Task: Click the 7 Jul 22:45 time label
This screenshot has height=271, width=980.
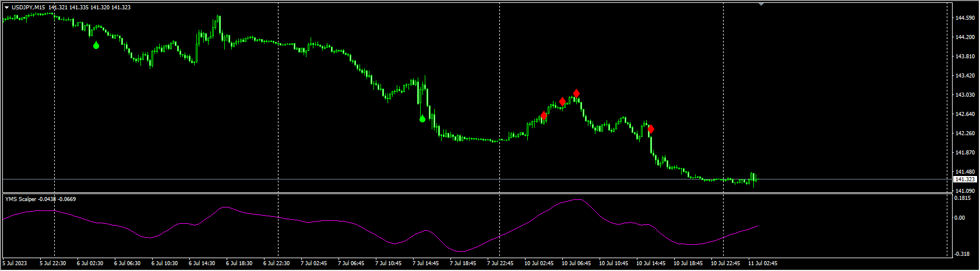Action: pos(500,263)
